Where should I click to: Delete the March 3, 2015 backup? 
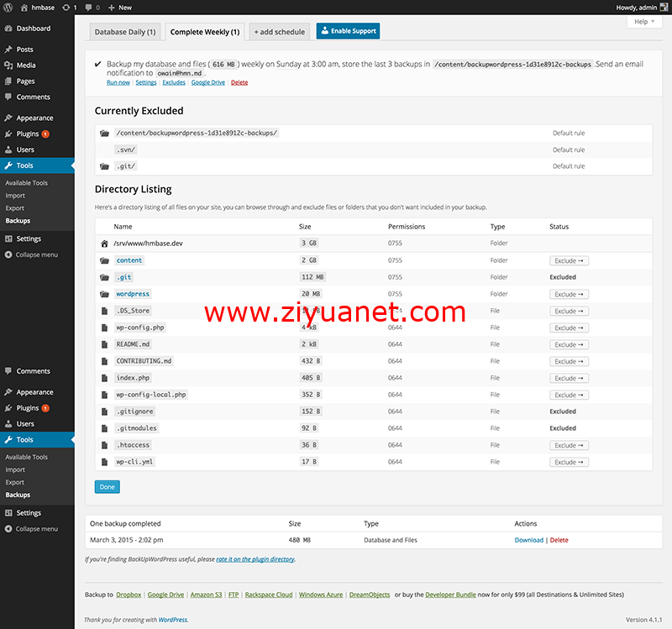[559, 540]
